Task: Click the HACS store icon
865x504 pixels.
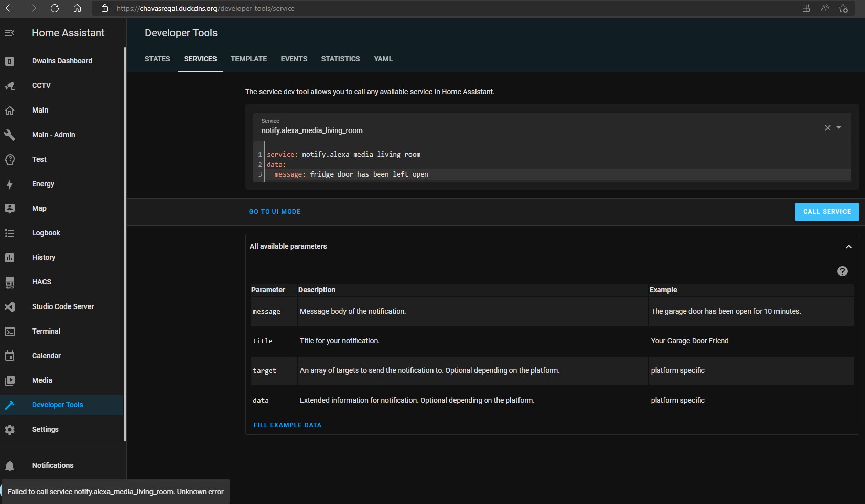Action: (10, 282)
